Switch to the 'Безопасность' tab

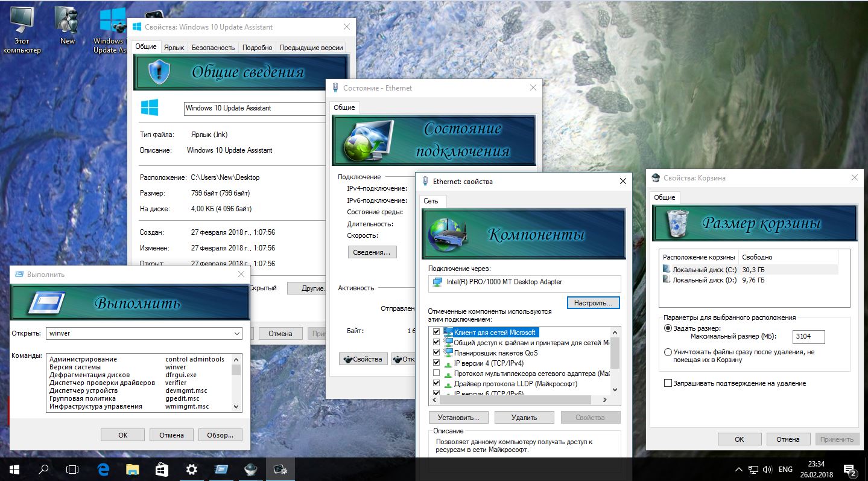point(213,48)
